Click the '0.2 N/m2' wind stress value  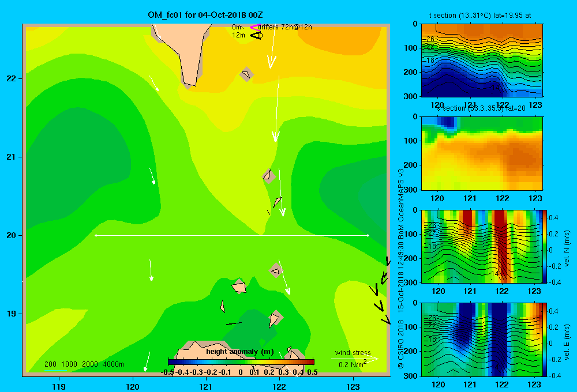[352, 364]
